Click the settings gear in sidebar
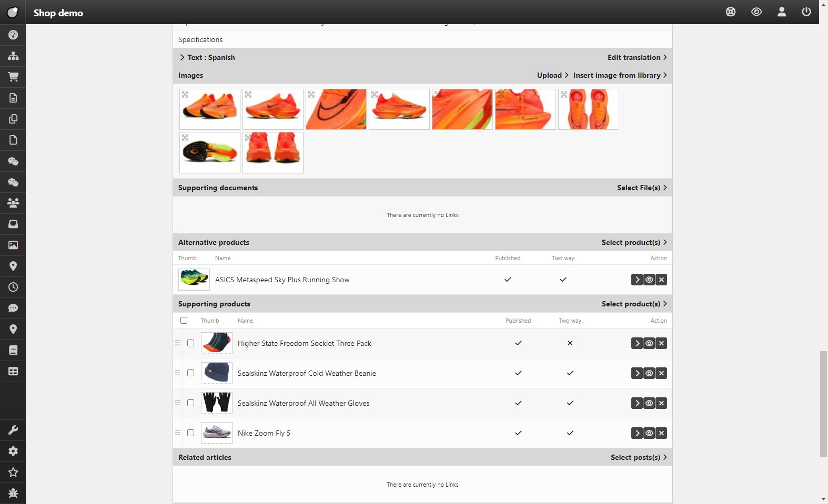This screenshot has height=504, width=828. pos(13,451)
